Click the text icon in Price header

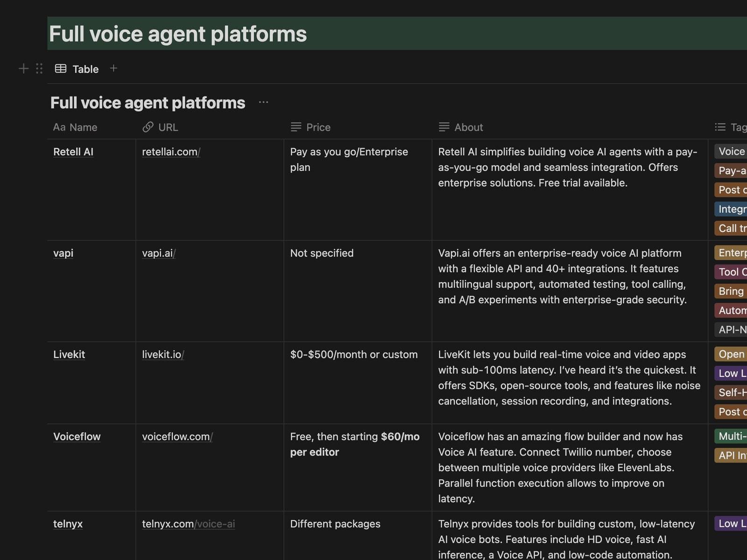coord(296,127)
